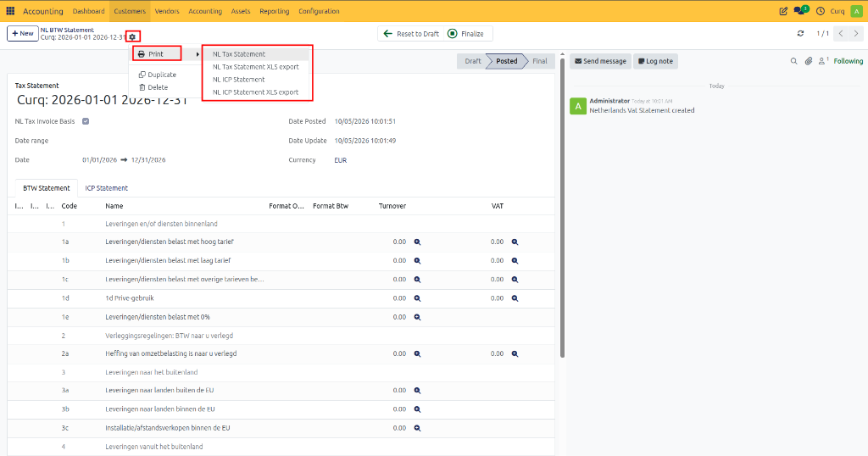This screenshot has height=456, width=868.
Task: Click the magnifier next to the 2a VAT value
Action: (x=515, y=353)
